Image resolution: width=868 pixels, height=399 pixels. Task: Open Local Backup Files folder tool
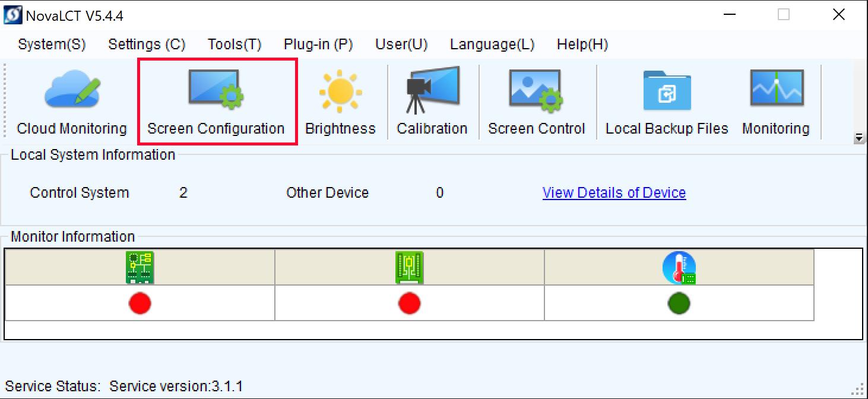667,102
